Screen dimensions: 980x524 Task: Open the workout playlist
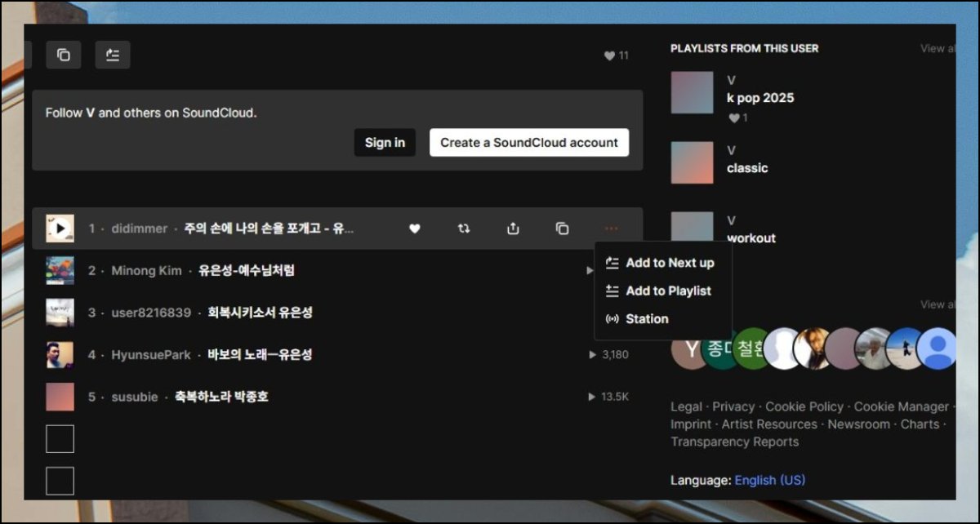click(x=751, y=238)
